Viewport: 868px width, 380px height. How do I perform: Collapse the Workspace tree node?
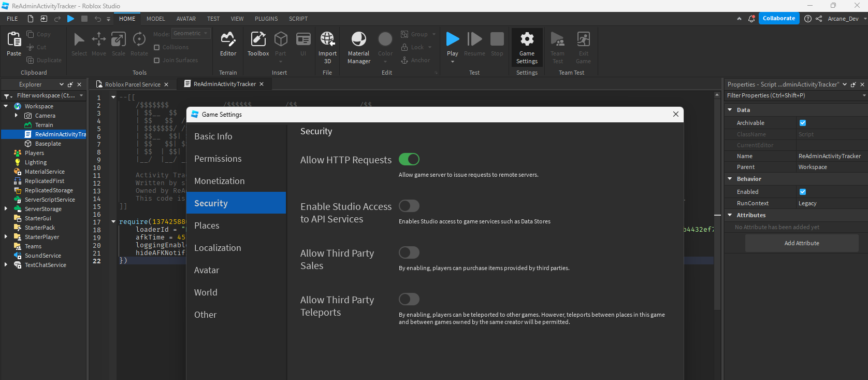tap(6, 106)
